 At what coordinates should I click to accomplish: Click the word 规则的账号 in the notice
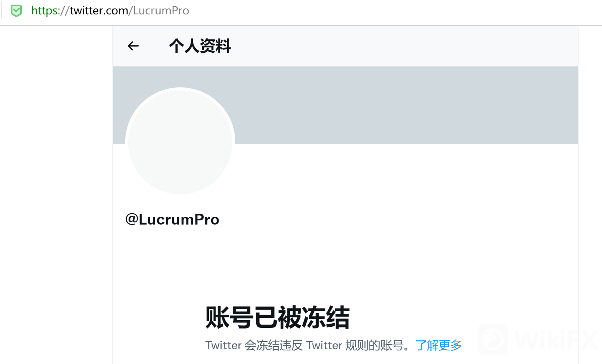374,345
